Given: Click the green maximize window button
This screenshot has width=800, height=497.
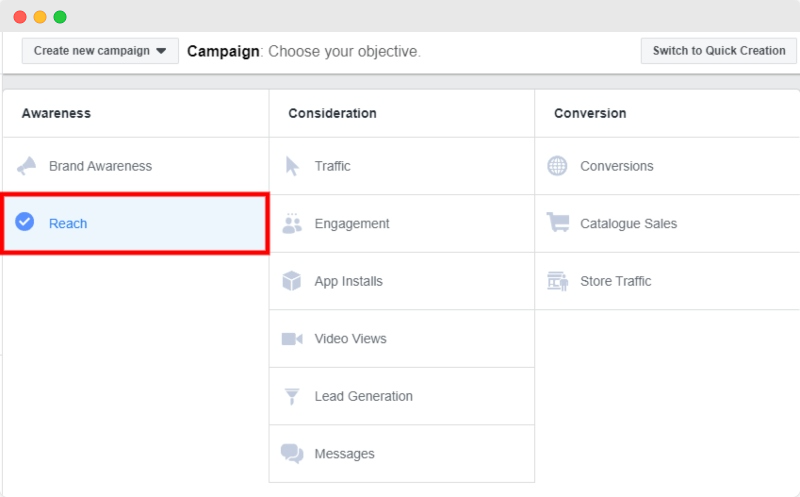Looking at the screenshot, I should 60,17.
